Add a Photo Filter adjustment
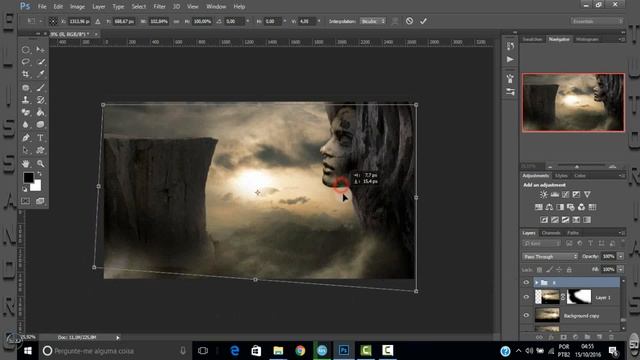640x360 pixels. pos(571,207)
